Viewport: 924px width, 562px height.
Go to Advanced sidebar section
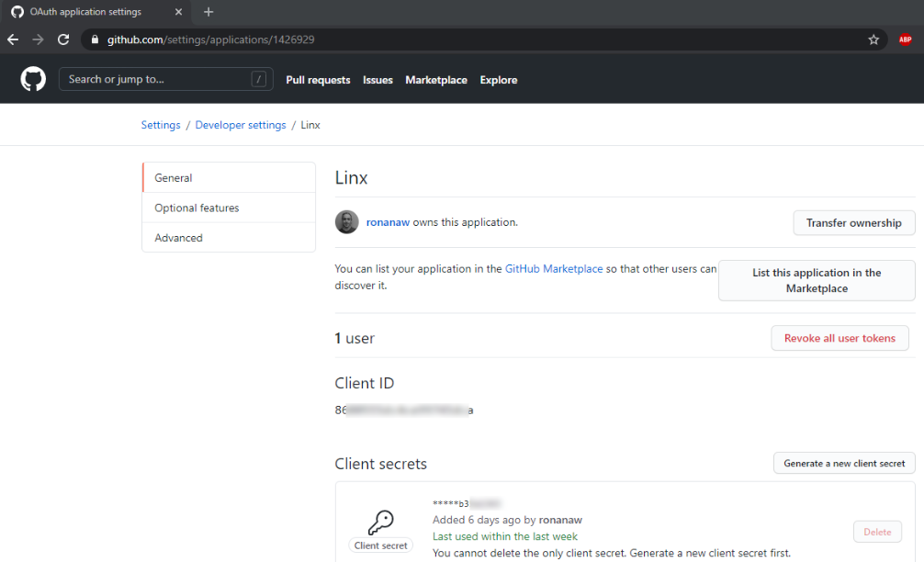coord(178,238)
